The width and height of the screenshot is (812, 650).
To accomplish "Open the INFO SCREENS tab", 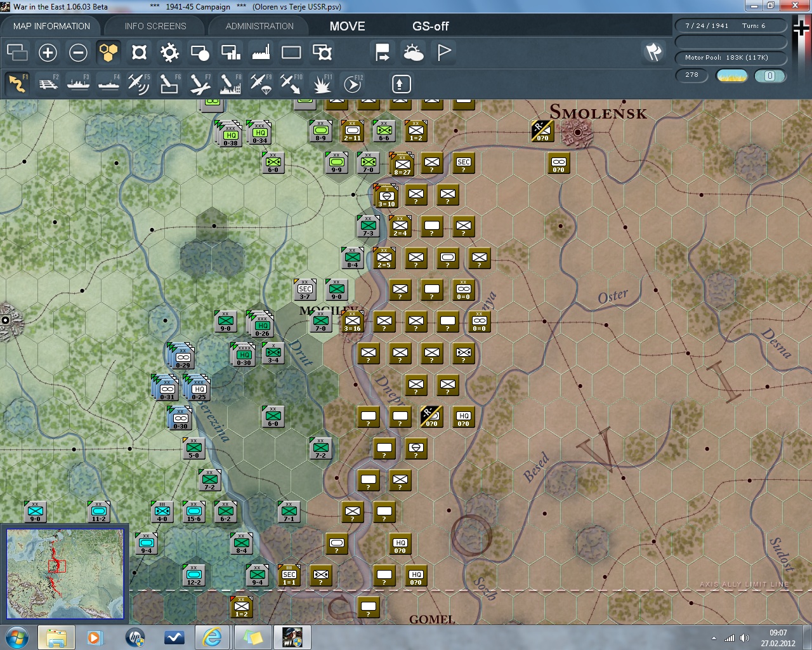I will (x=155, y=26).
